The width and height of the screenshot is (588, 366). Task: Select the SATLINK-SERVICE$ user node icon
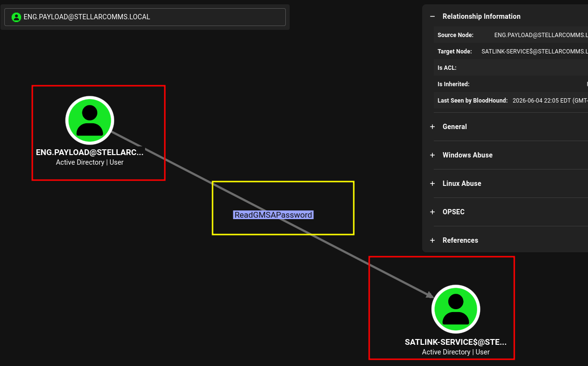pos(455,309)
